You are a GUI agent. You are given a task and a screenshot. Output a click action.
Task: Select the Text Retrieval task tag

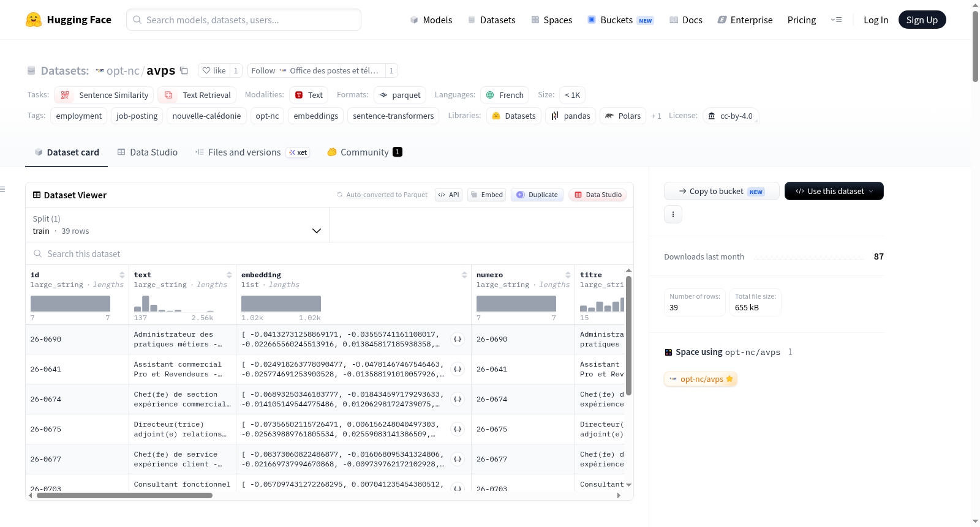click(x=197, y=95)
